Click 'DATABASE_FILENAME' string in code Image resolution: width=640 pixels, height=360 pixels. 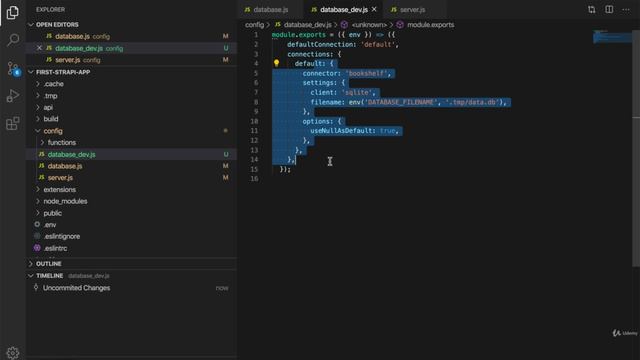coord(400,102)
